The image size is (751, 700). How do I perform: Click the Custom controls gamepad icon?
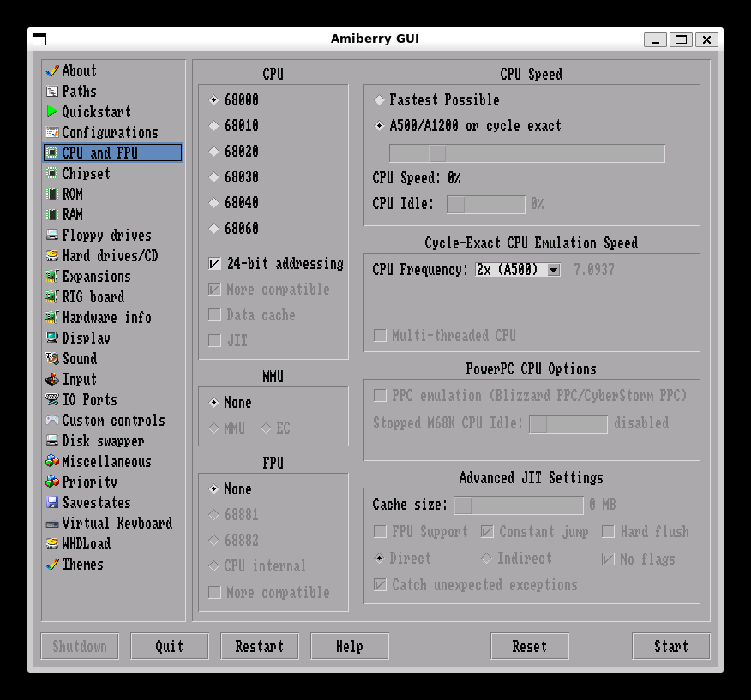52,421
